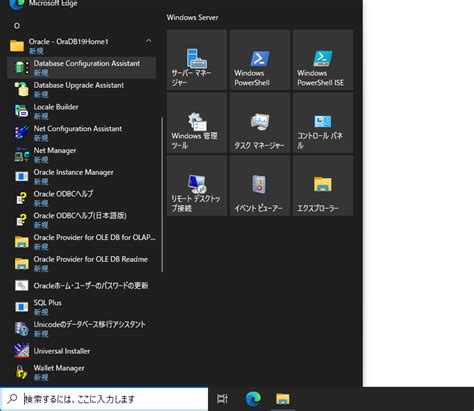Open Microsoft Edge entry in app list
The width and height of the screenshot is (474, 411).
click(x=81, y=4)
